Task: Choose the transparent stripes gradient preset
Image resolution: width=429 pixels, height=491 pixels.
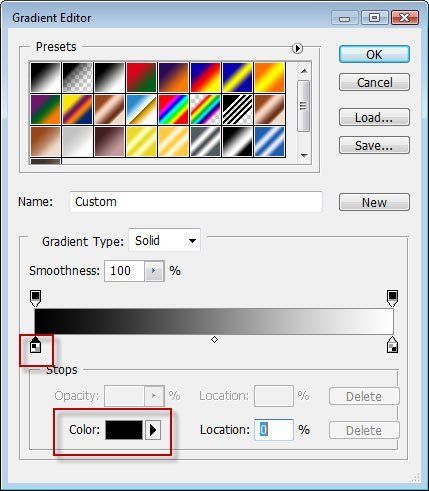Action: tap(237, 109)
